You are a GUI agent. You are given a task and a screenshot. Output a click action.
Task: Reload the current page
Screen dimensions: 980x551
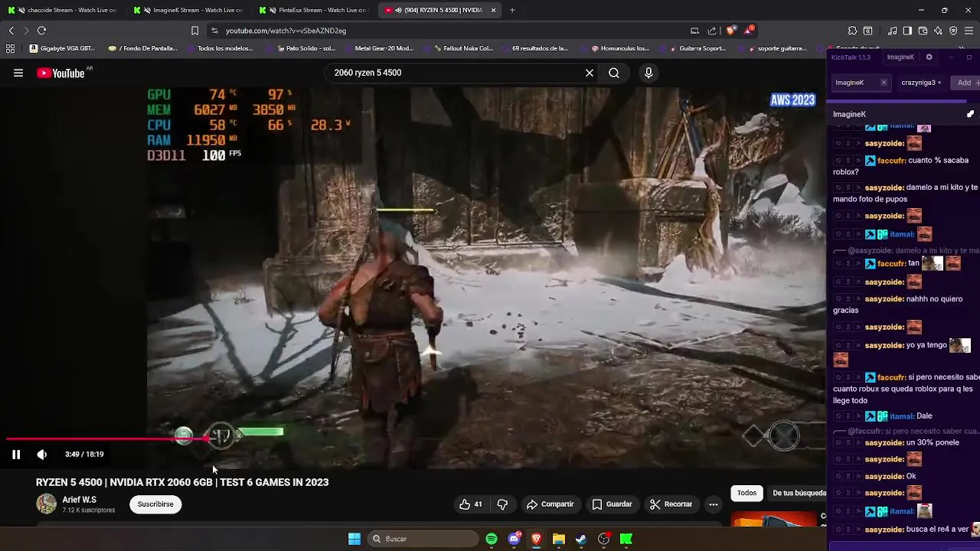(x=41, y=31)
